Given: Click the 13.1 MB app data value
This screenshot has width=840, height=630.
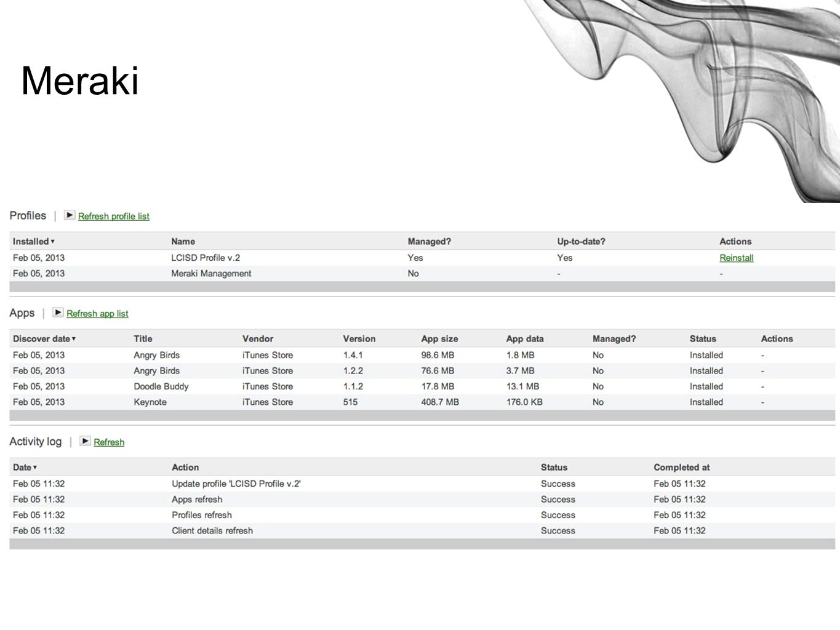Looking at the screenshot, I should 522,386.
